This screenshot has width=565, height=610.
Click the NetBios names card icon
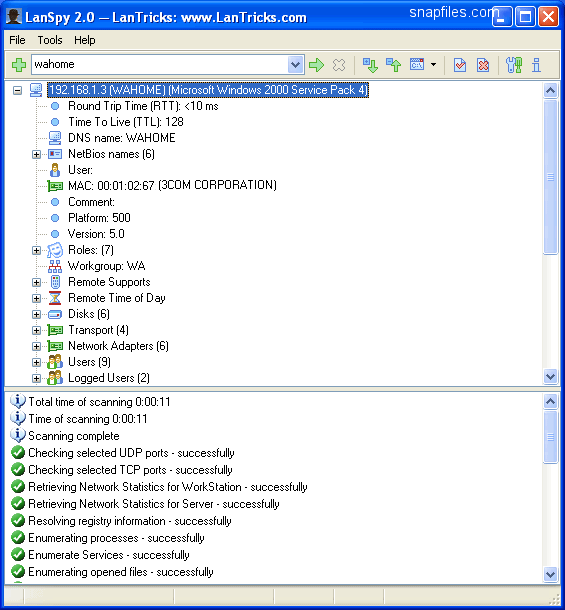(55, 154)
